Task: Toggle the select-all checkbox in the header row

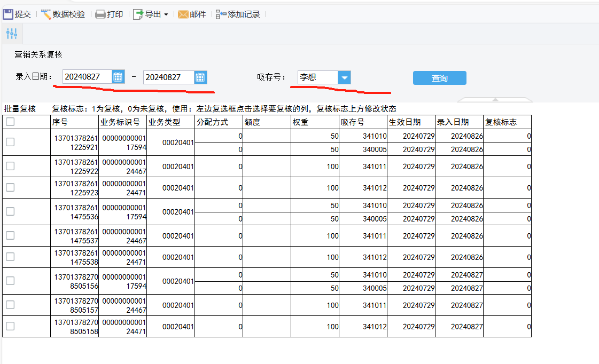Action: [x=10, y=122]
